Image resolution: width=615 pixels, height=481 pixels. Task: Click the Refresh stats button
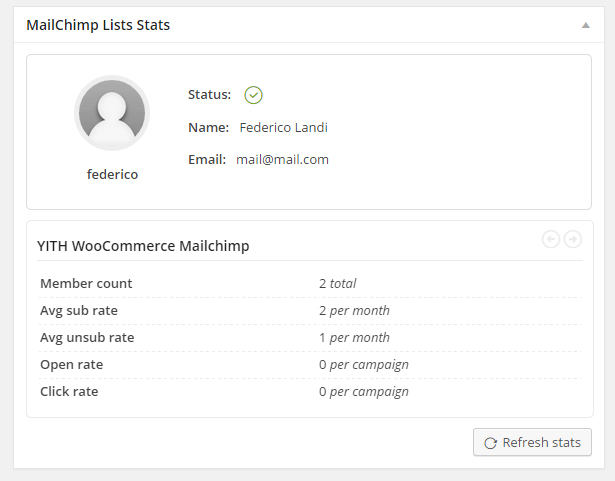coord(533,443)
